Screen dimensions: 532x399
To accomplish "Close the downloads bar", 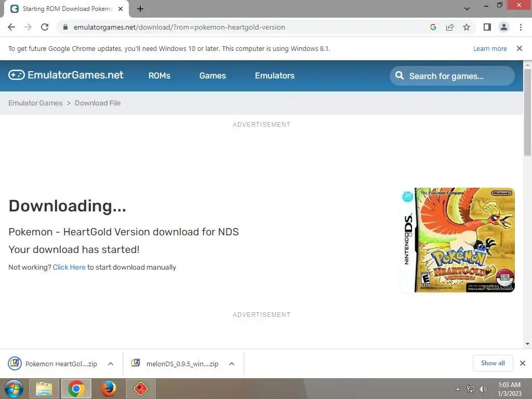I will click(523, 363).
